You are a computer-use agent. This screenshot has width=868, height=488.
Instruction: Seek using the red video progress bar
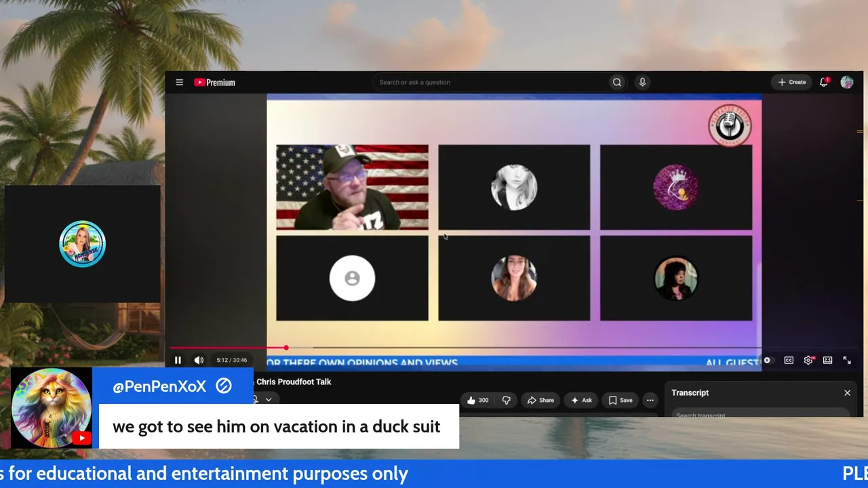(229, 348)
